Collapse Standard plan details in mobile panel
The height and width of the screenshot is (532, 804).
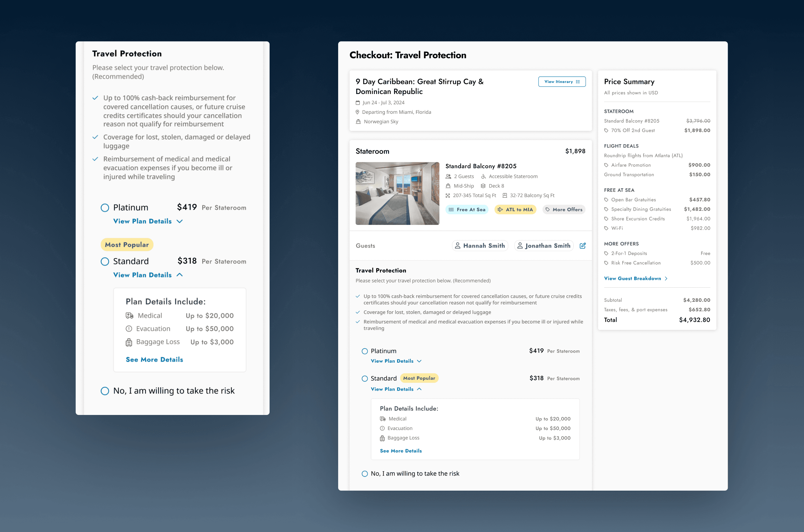[x=148, y=275]
